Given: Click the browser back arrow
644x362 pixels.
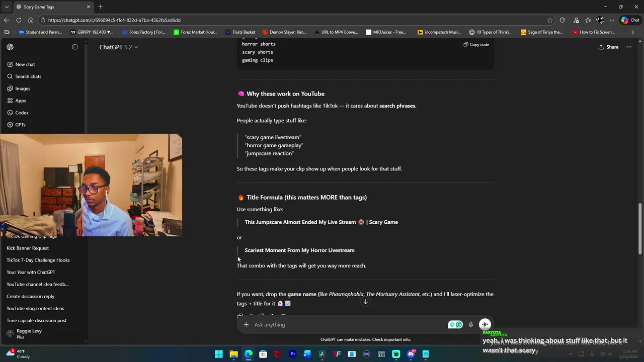Looking at the screenshot, I should [x=7, y=20].
